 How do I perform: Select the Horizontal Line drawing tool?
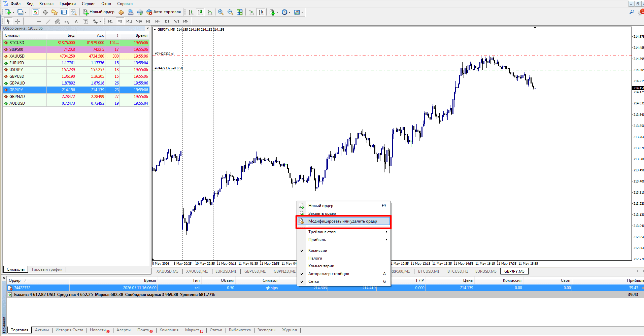click(39, 21)
